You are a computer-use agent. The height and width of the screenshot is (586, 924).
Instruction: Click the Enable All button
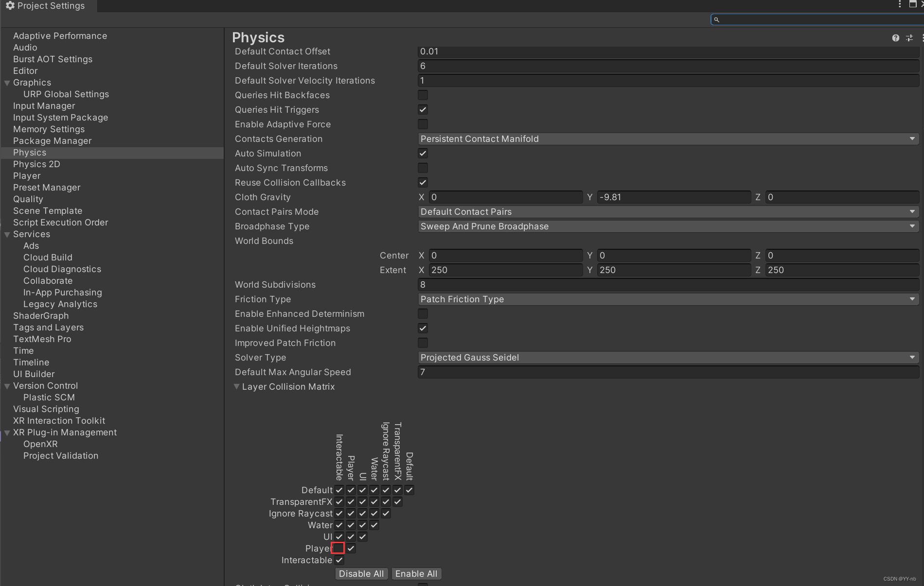click(x=416, y=574)
